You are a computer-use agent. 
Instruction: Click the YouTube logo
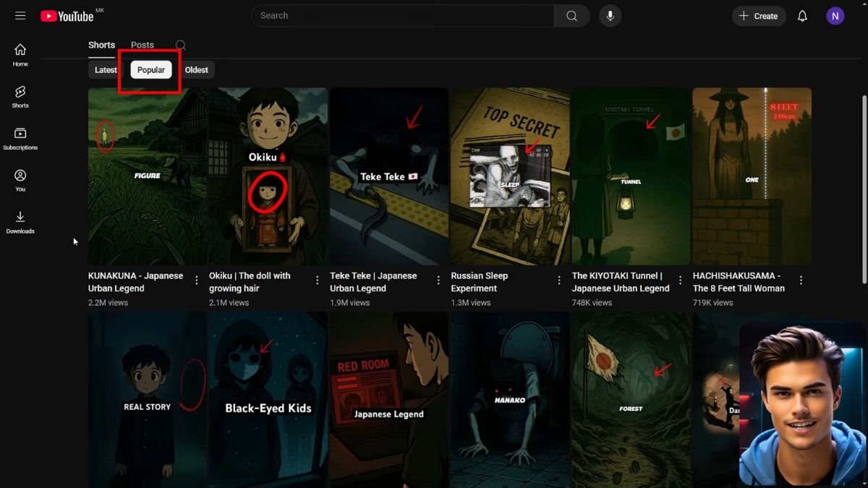[67, 16]
